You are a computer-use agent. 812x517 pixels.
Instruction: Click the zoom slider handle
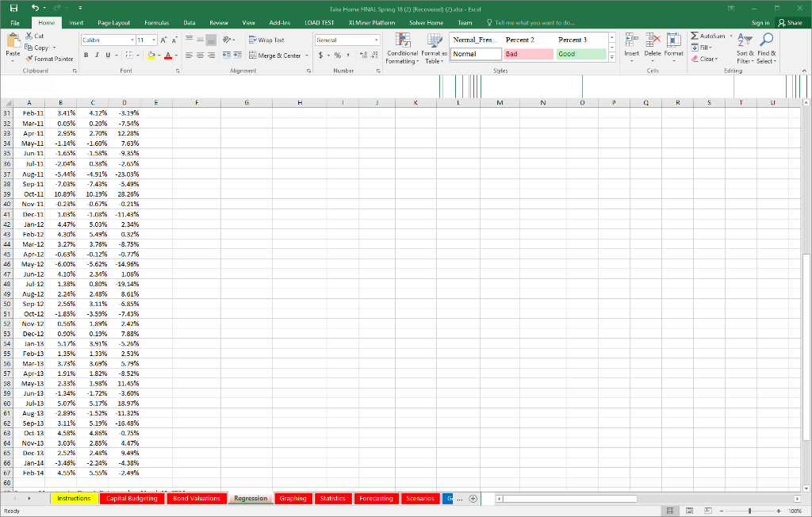click(x=750, y=511)
